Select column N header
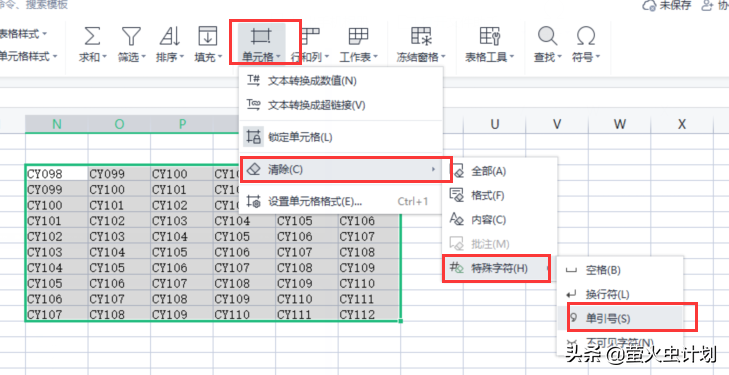The width and height of the screenshot is (729, 375). [56, 124]
